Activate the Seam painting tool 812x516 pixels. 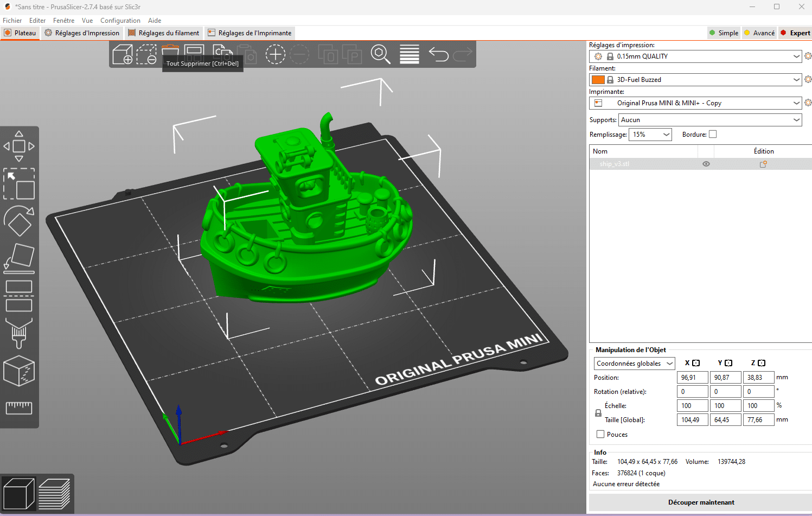pyautogui.click(x=20, y=372)
